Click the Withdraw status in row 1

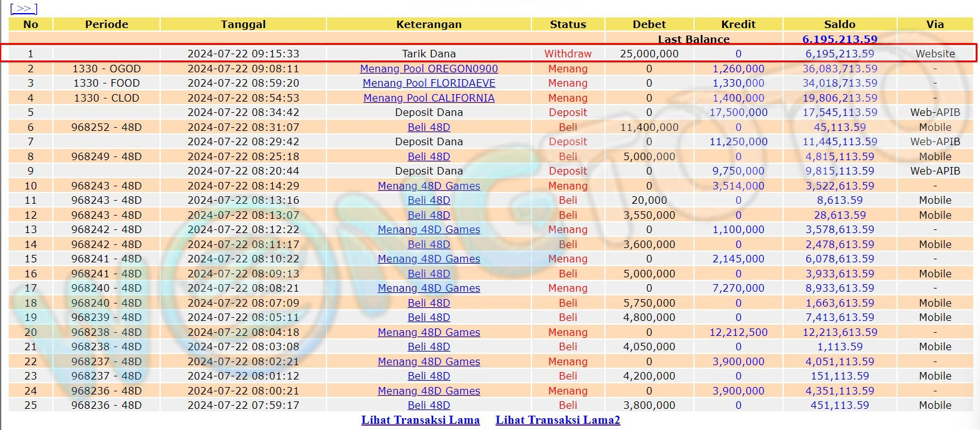click(x=568, y=54)
